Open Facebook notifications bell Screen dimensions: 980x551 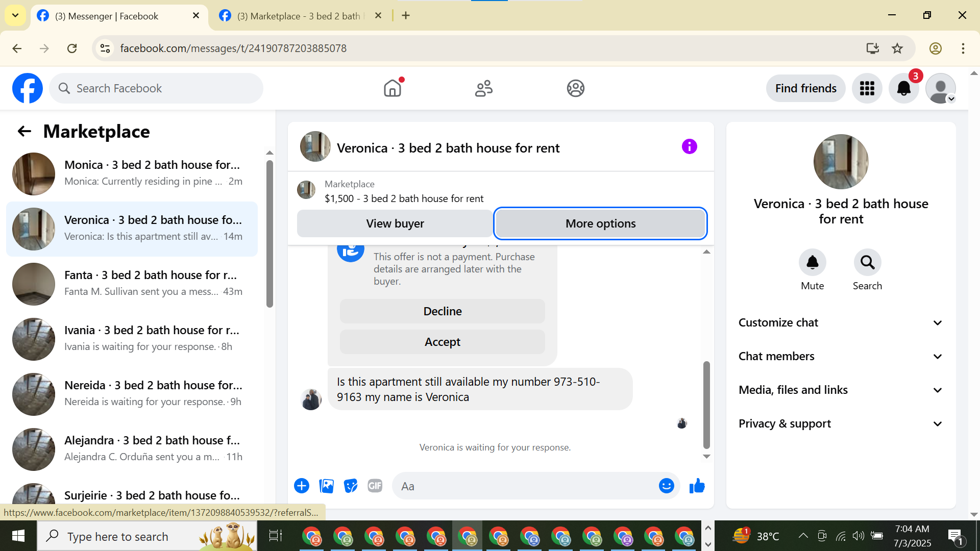click(x=903, y=88)
